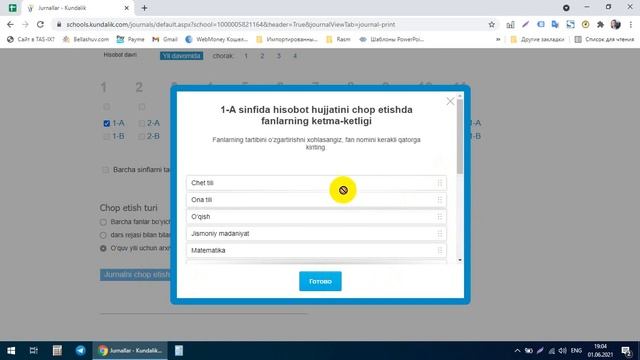
Task: Click the dialog scrollbar thumb
Action: click(x=460, y=136)
